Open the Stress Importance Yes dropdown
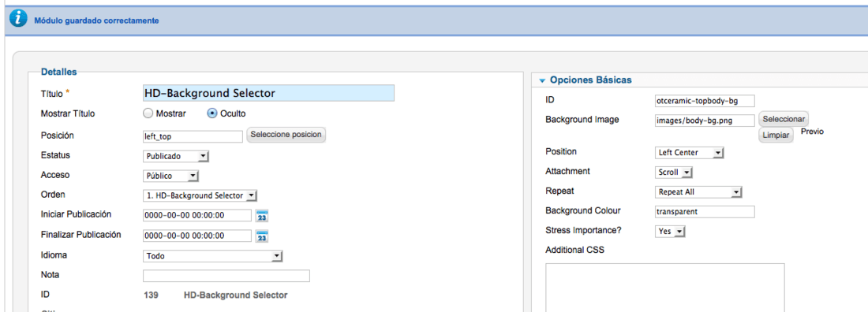The width and height of the screenshot is (868, 312). click(670, 231)
